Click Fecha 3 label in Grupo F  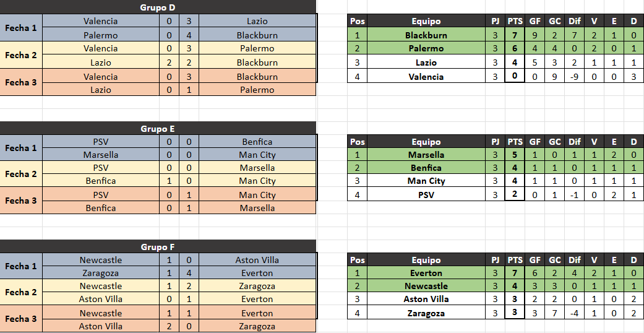click(21, 319)
